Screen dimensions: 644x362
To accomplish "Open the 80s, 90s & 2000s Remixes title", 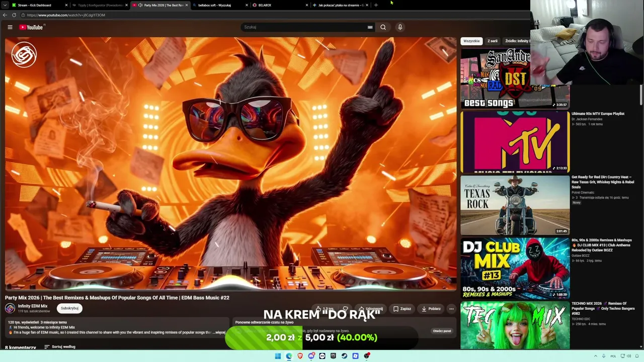I will tap(602, 245).
